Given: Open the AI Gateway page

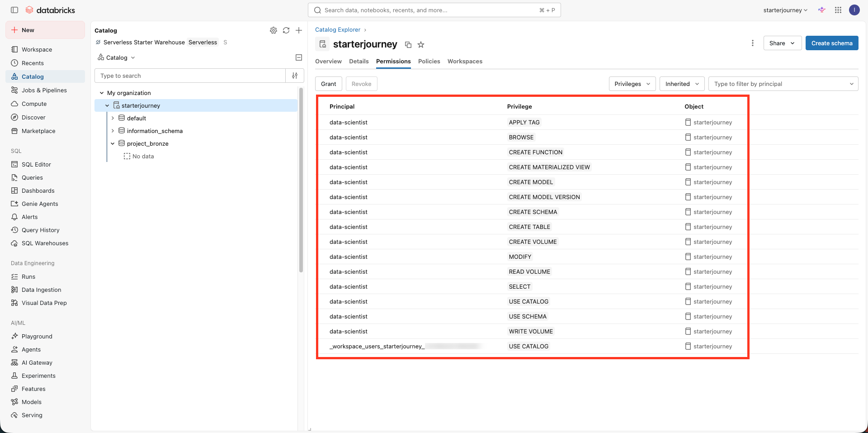Looking at the screenshot, I should point(37,362).
